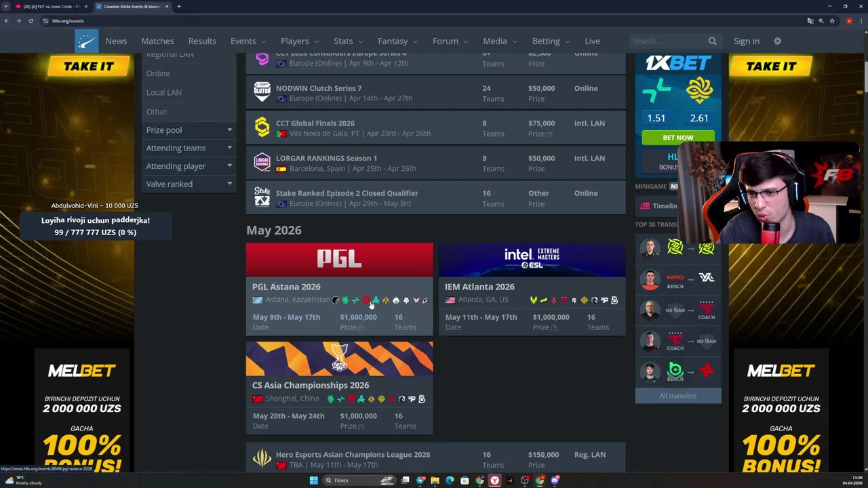Open the Windows Start menu
The image size is (868, 488).
coord(313,481)
